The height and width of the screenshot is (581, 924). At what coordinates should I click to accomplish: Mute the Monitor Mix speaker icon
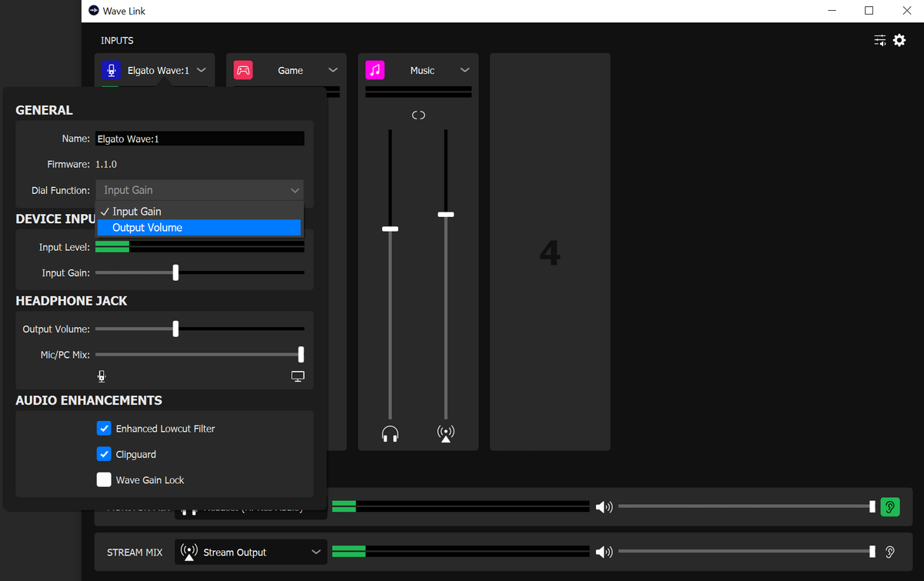coord(604,506)
